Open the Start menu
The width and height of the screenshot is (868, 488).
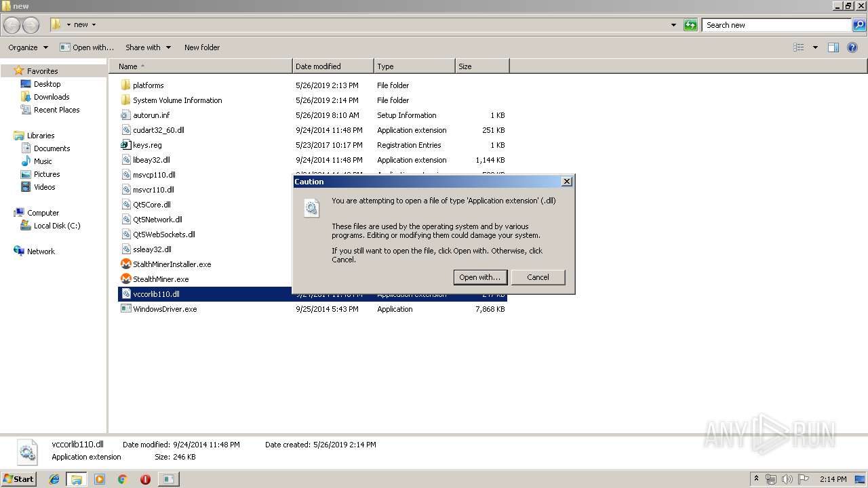[18, 479]
